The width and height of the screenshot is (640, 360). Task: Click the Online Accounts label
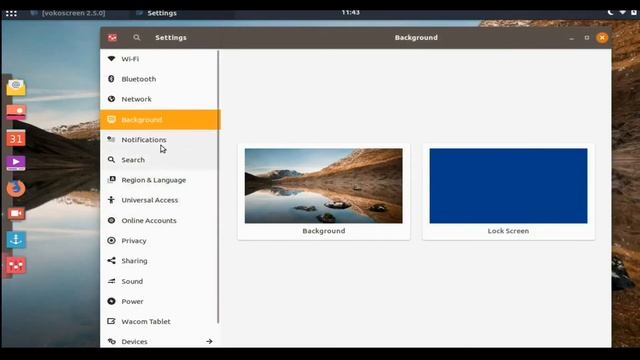149,220
